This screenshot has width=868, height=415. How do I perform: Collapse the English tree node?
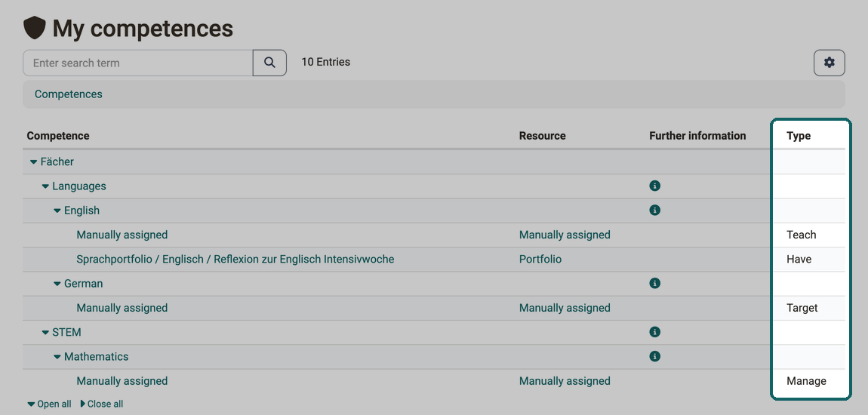57,211
